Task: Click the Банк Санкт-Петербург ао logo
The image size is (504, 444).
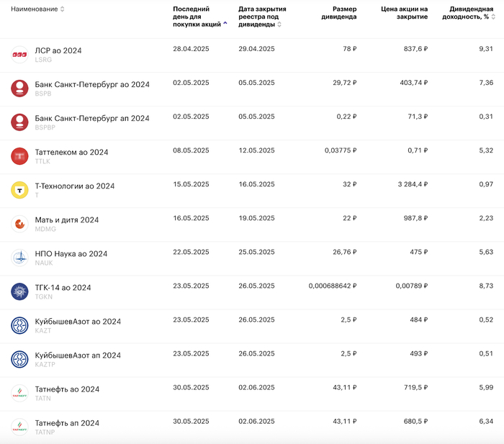Action: (19, 89)
